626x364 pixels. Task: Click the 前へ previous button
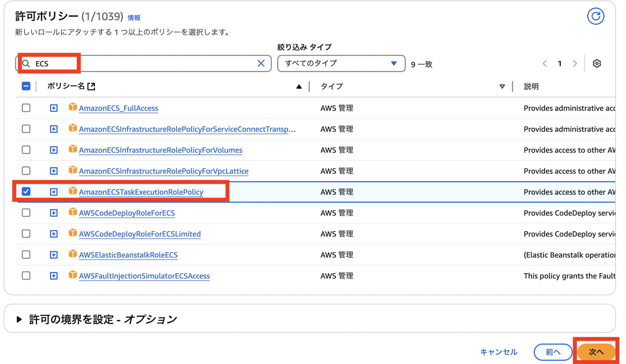point(553,352)
